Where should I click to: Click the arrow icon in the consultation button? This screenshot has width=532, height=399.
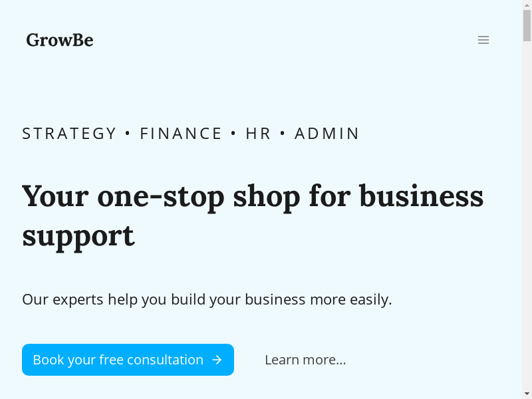click(x=217, y=360)
